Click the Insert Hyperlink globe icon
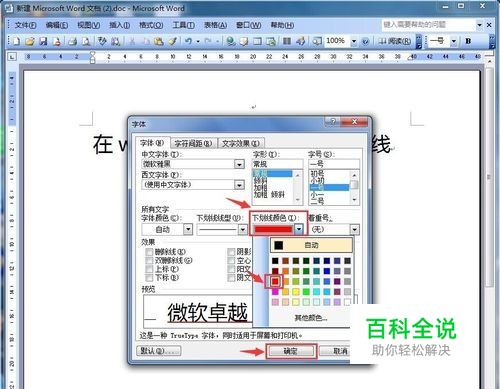 pyautogui.click(x=230, y=41)
